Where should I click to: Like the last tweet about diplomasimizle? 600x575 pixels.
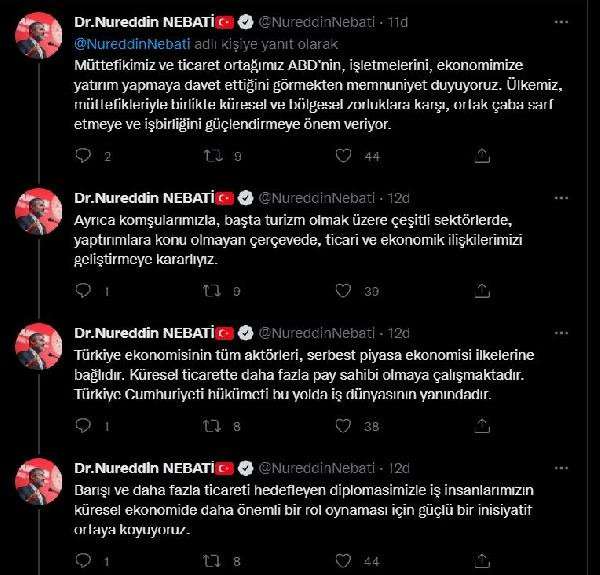pos(343,561)
